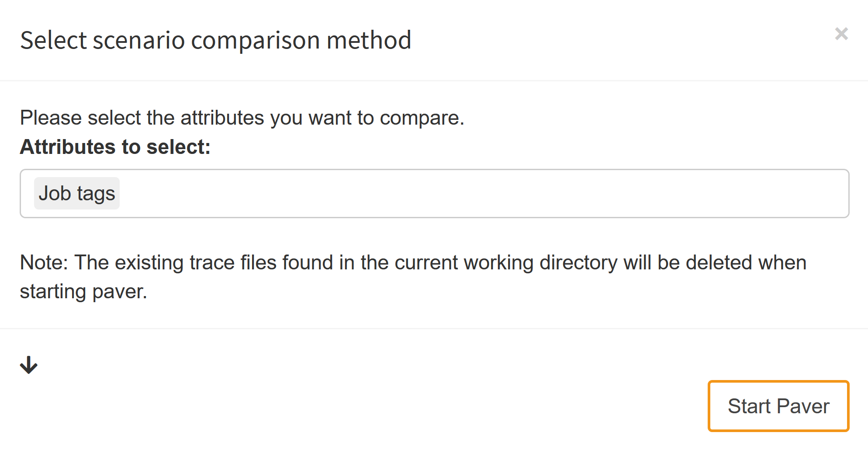The width and height of the screenshot is (868, 450).
Task: Click inside the attributes selection field
Action: click(x=437, y=193)
